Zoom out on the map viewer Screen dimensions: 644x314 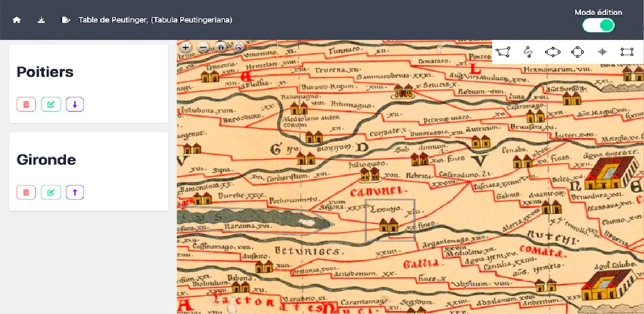(x=203, y=47)
